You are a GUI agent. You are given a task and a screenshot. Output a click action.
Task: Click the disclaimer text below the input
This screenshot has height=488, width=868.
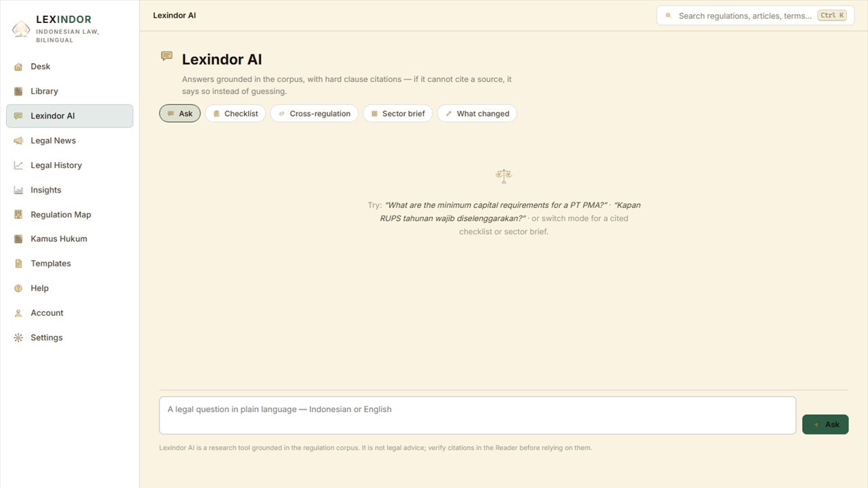pyautogui.click(x=376, y=448)
